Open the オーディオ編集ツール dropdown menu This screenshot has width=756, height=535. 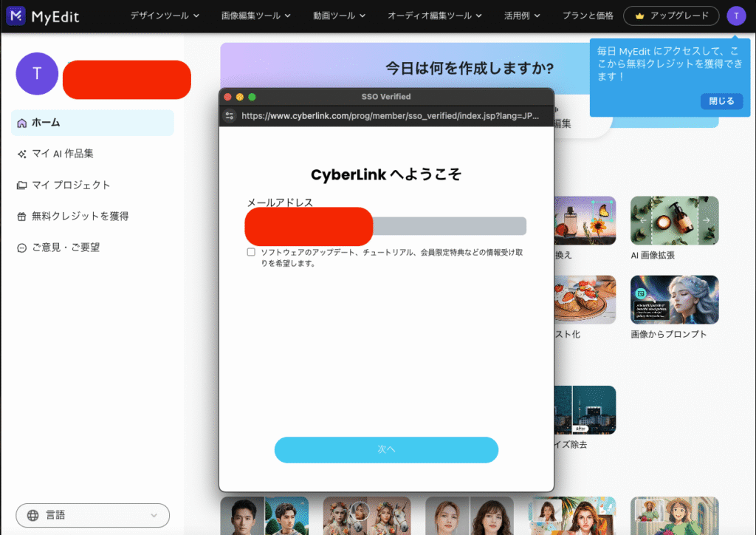(x=434, y=16)
